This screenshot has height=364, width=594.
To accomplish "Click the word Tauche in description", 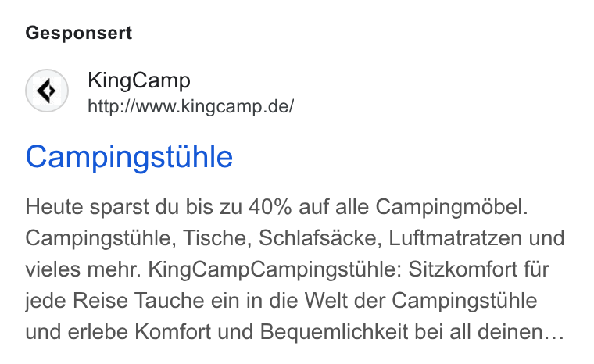I will 170,302.
